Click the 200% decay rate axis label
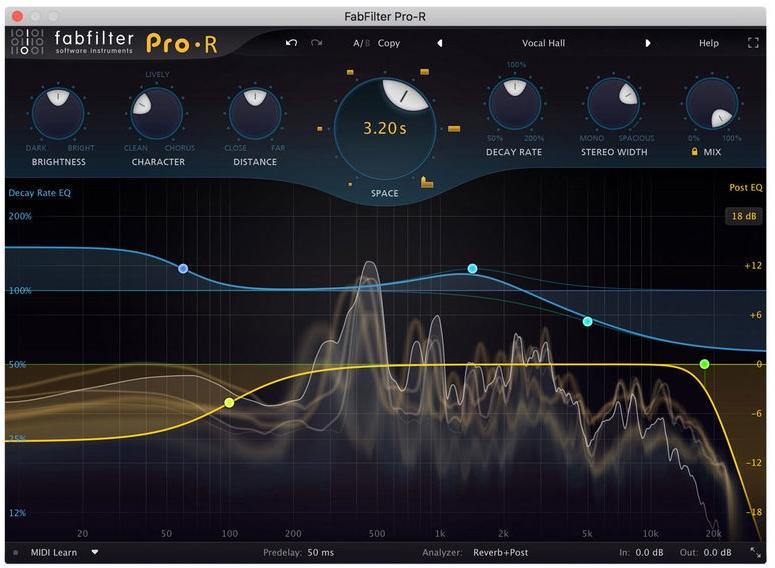 (20, 216)
